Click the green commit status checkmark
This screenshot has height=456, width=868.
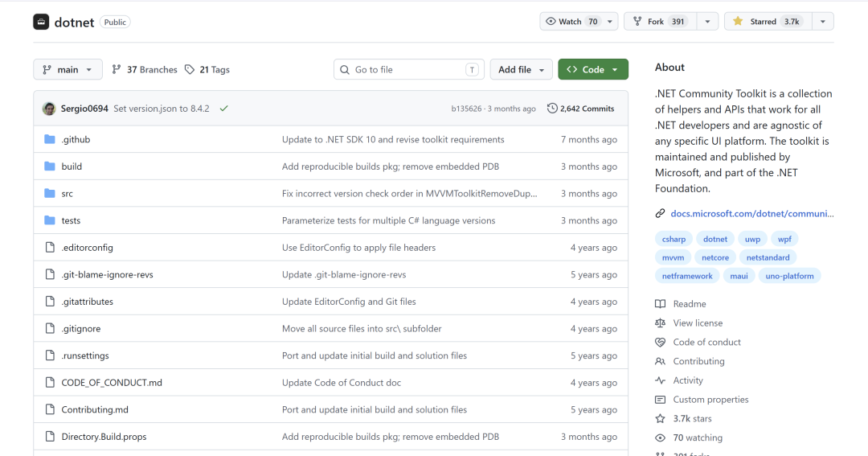pyautogui.click(x=223, y=109)
